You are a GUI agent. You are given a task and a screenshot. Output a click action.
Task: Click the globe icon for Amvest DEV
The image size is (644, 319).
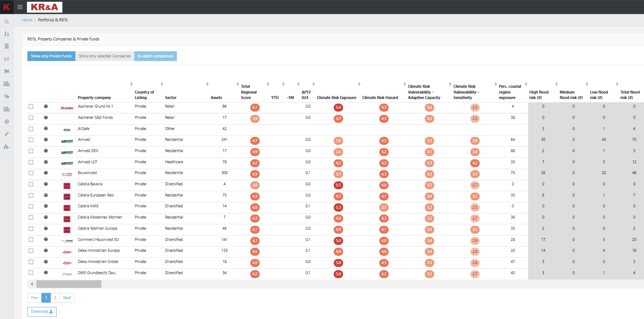coord(46,151)
